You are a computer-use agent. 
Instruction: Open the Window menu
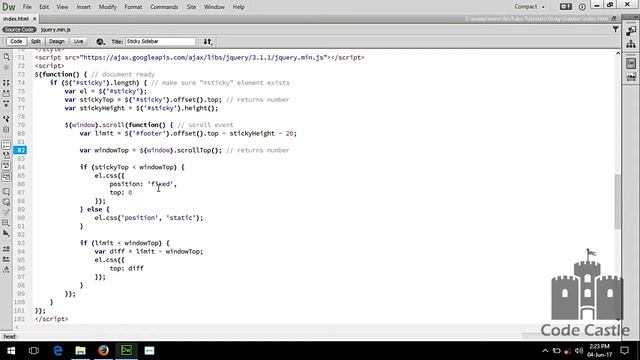tap(214, 7)
